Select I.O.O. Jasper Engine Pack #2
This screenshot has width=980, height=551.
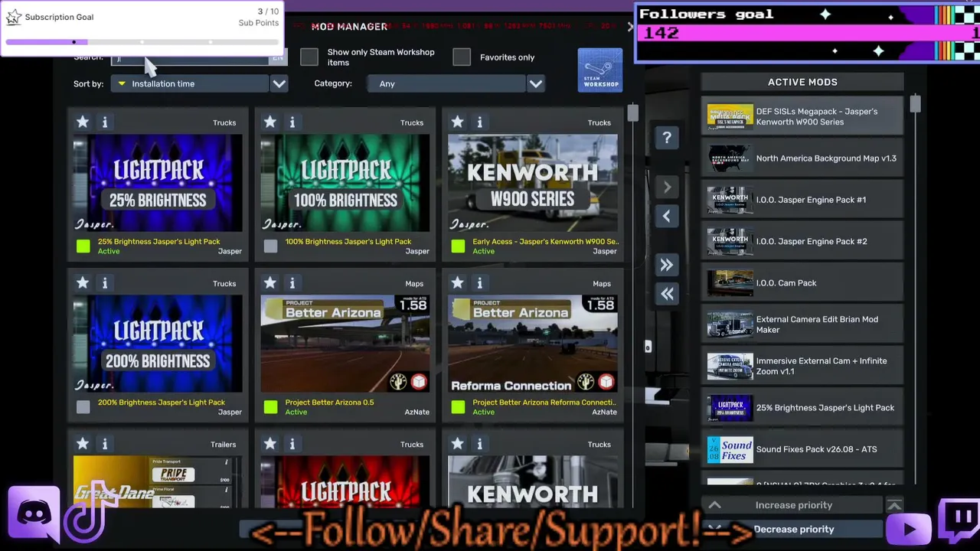point(802,241)
